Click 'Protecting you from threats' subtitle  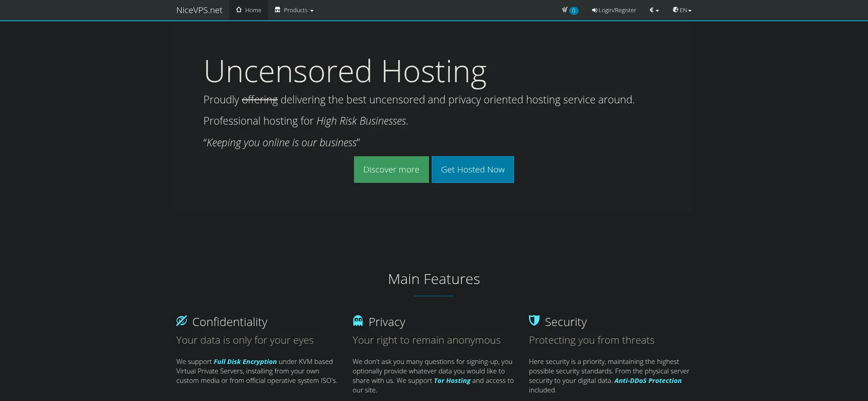pyautogui.click(x=592, y=340)
